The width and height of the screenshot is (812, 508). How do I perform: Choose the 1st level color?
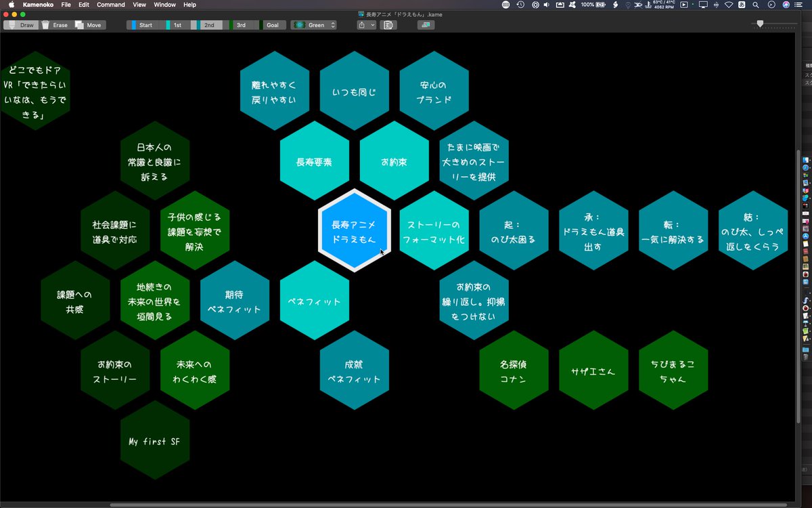point(175,25)
